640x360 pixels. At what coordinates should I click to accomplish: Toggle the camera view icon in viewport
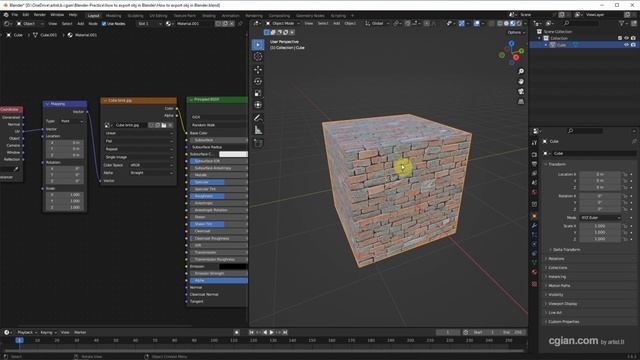pyautogui.click(x=521, y=91)
